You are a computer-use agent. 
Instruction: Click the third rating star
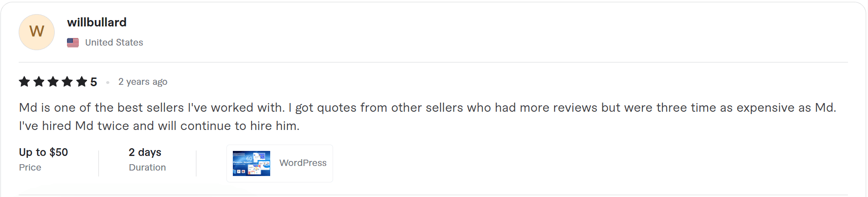53,82
